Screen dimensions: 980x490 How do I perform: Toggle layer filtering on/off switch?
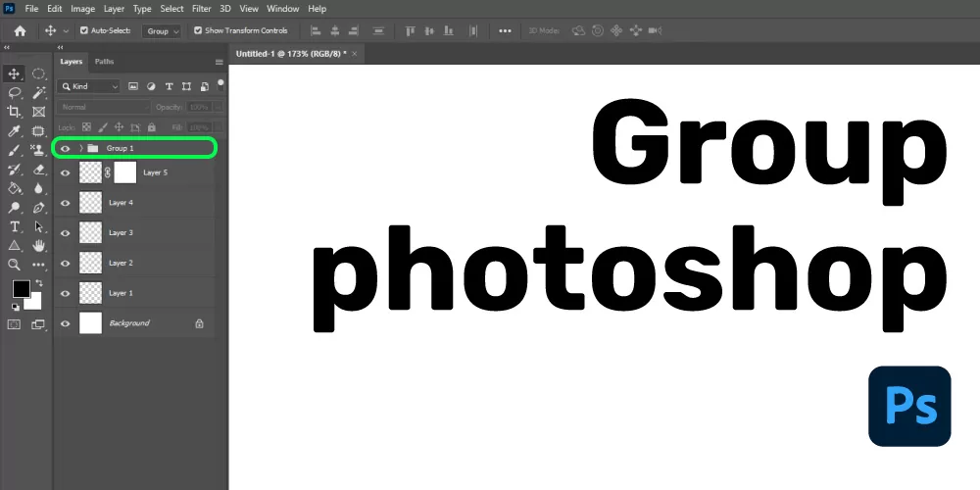pos(220,84)
